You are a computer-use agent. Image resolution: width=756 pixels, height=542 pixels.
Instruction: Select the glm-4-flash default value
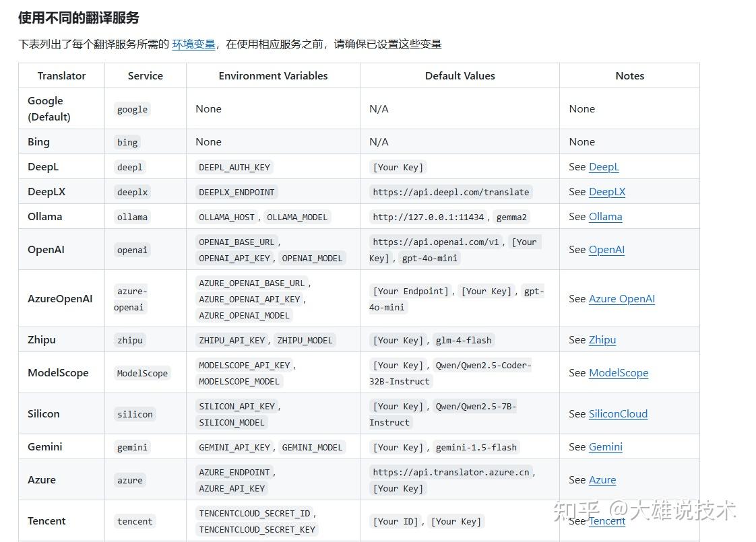tap(464, 341)
